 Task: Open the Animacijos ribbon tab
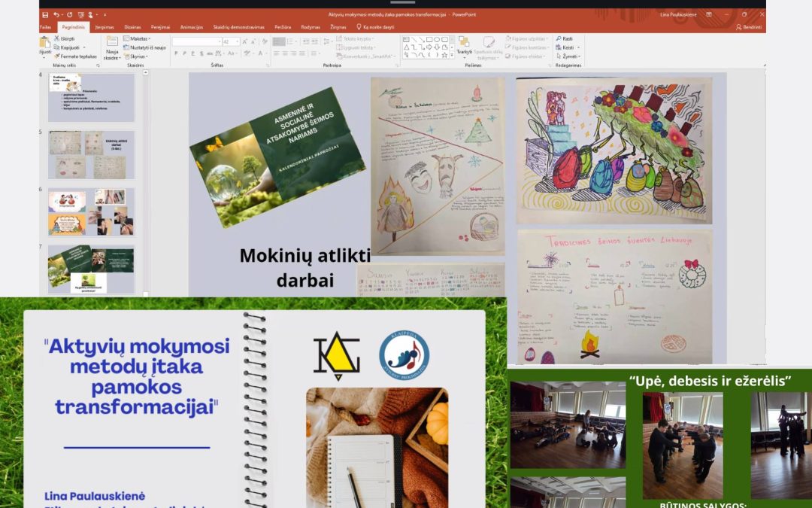192,27
